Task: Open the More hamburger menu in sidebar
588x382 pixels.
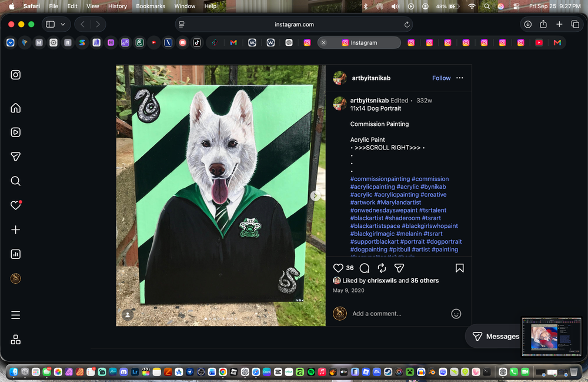Action: [x=16, y=315]
